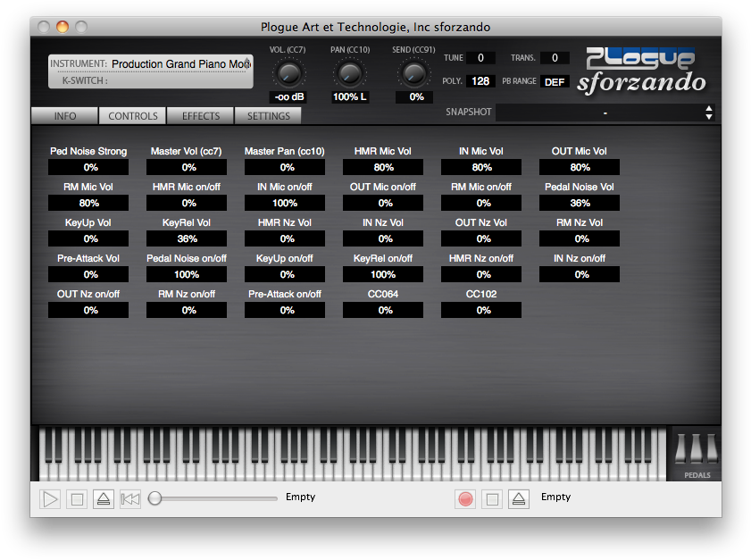The width and height of the screenshot is (751, 560).
Task: Switch to the EFFECTS tab
Action: [x=200, y=115]
